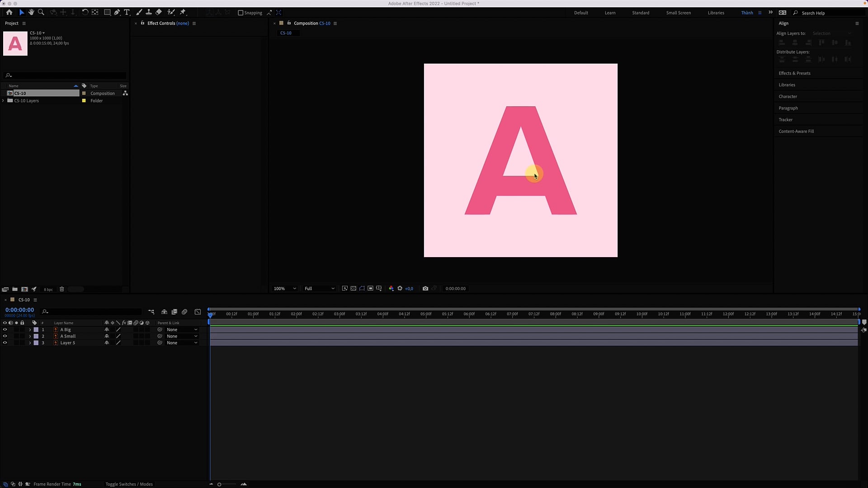Expand the C5-10 Layers folder
Image resolution: width=868 pixels, height=488 pixels.
[3, 101]
